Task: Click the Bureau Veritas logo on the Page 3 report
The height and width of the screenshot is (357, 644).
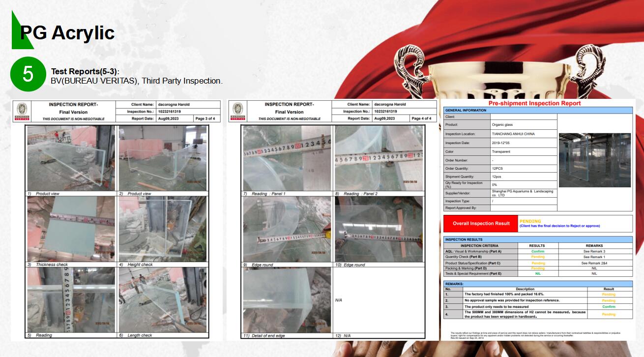Action: click(x=21, y=111)
